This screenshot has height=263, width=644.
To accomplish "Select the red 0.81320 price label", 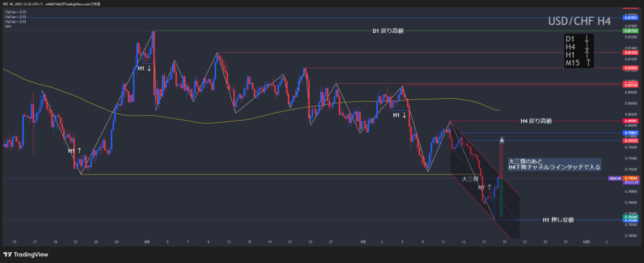I will tap(630, 53).
